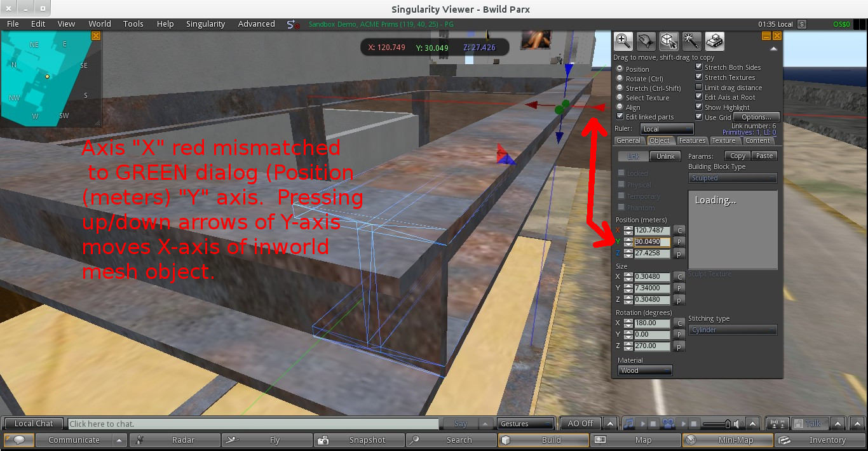Open the L$ balance button in menu bar
Screen dimensions: 868x451
[802, 24]
